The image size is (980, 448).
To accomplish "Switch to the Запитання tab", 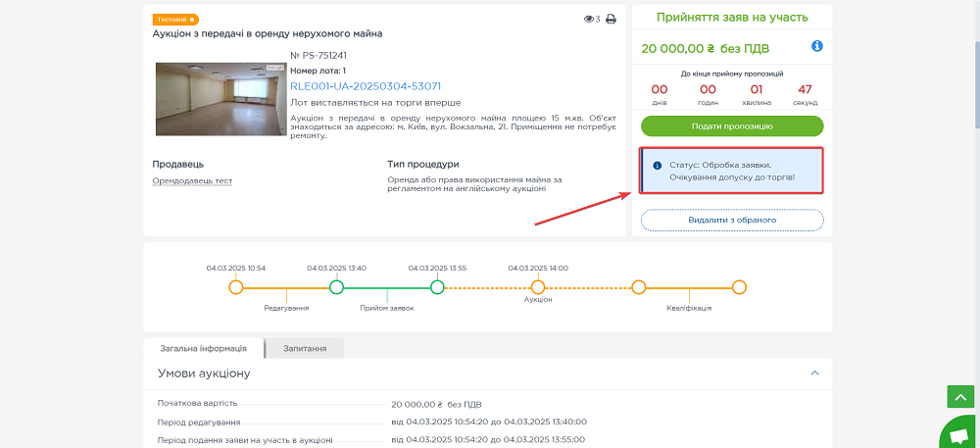I will click(304, 348).
